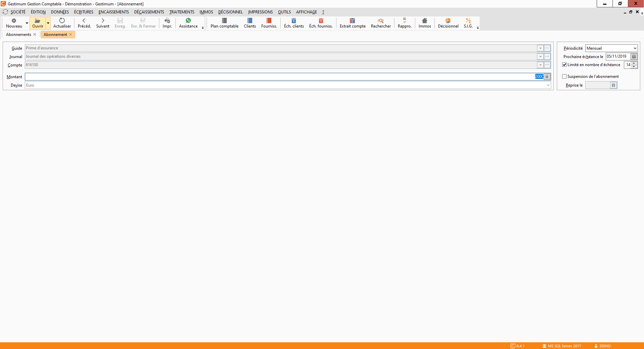Close the Abonnement tab
The height and width of the screenshot is (349, 644).
coord(70,35)
